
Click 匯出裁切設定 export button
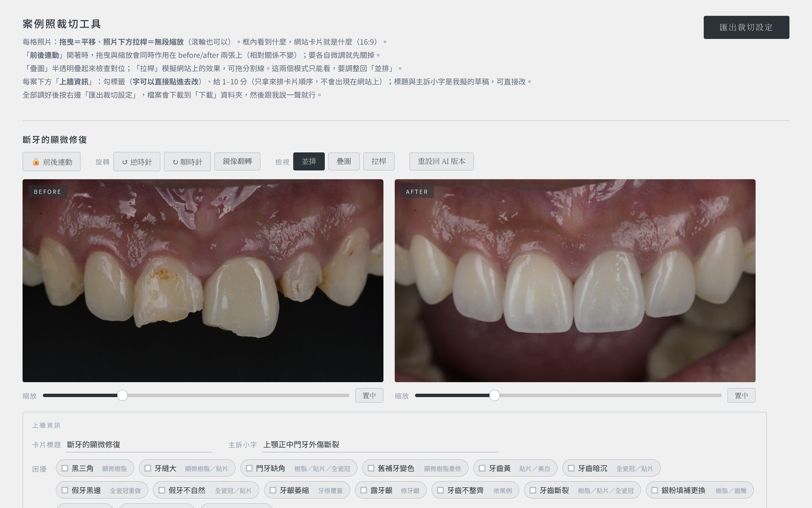pyautogui.click(x=746, y=27)
